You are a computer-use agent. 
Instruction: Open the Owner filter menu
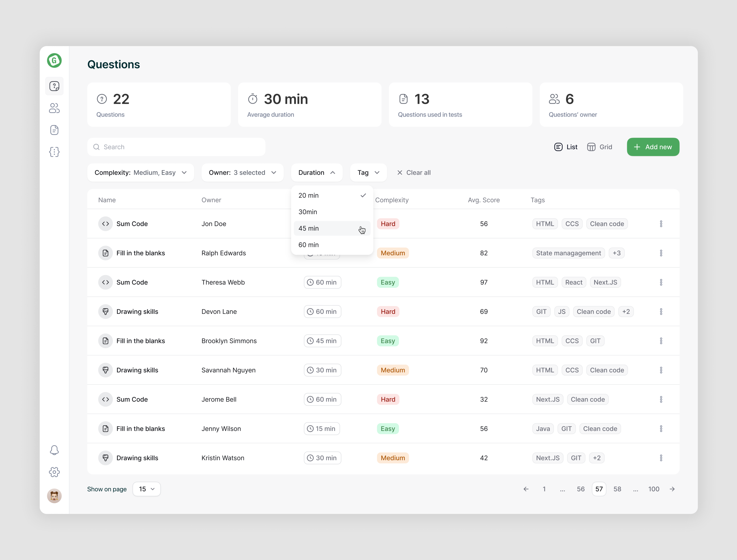coord(243,172)
